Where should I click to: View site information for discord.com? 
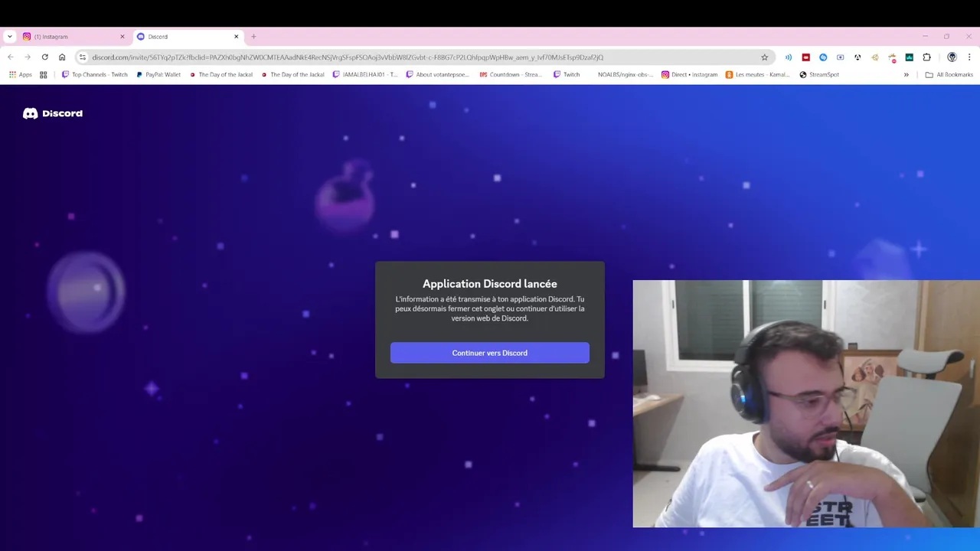tap(83, 57)
